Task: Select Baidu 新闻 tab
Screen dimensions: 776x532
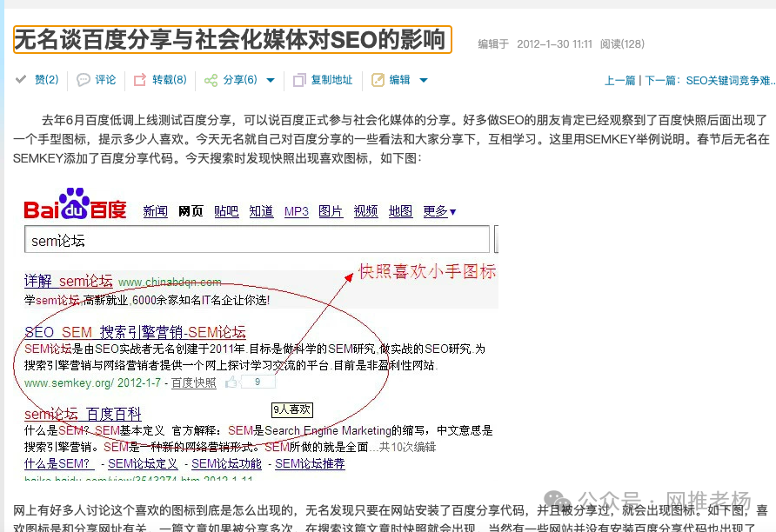Action: click(156, 211)
